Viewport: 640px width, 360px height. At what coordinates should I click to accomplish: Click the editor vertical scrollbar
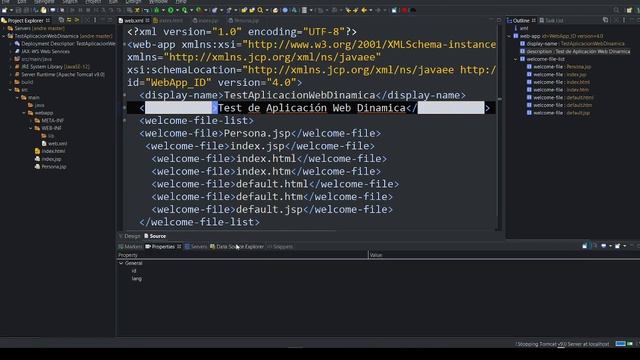click(x=499, y=127)
